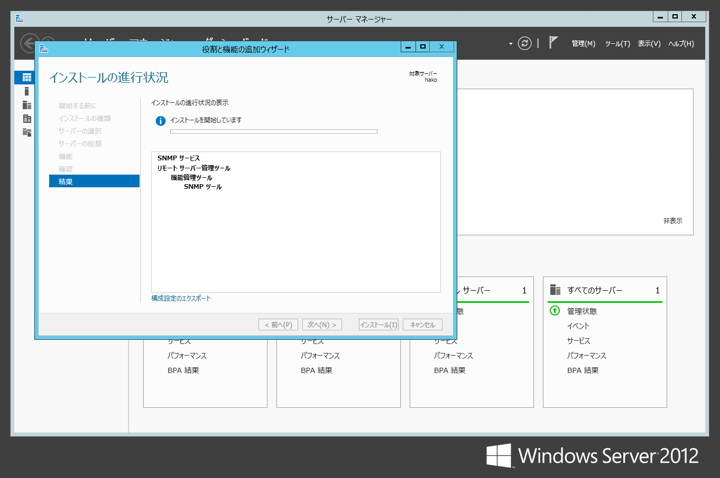Click the インストール(I) button
The image size is (720, 478).
(378, 325)
